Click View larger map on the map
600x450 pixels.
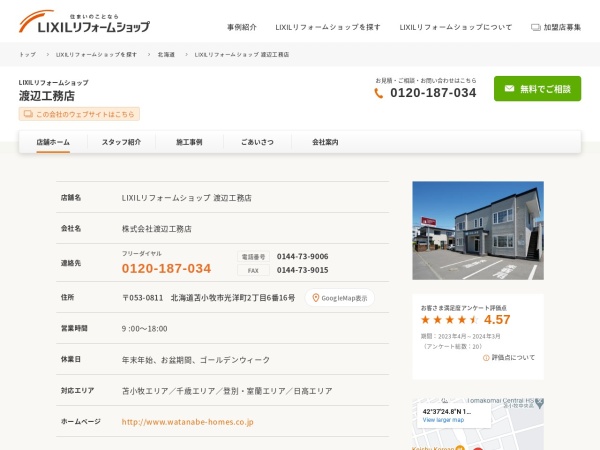[x=443, y=420]
